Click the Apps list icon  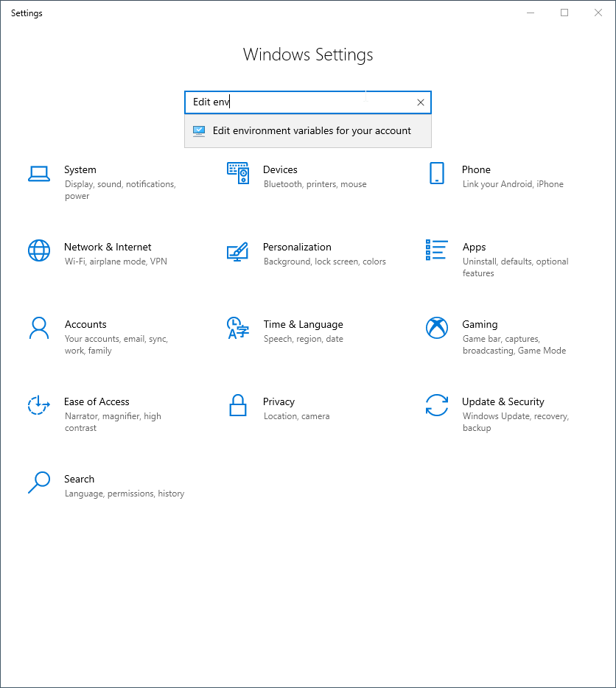click(436, 250)
